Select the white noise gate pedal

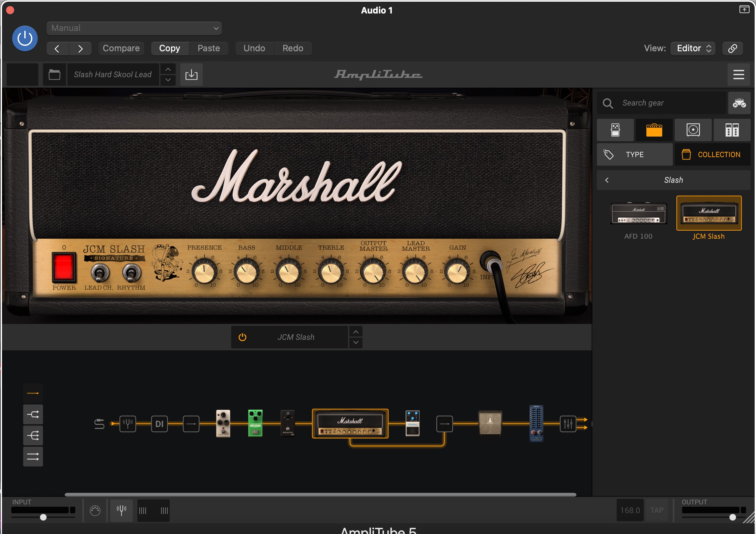[223, 423]
